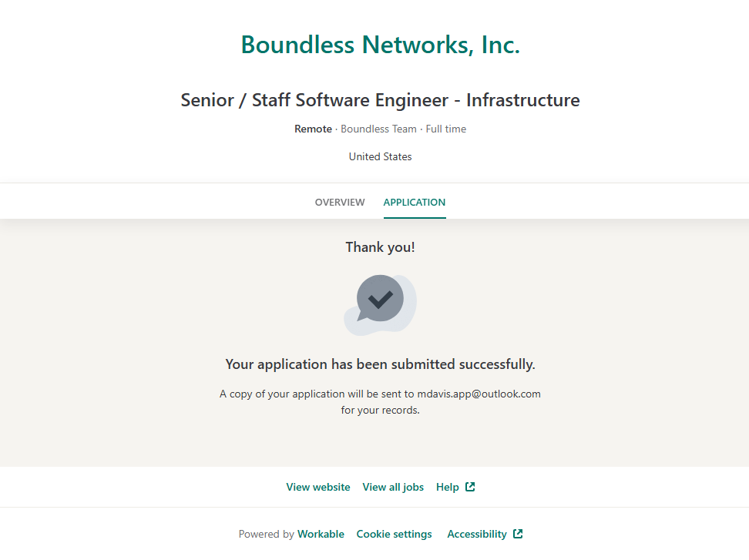This screenshot has height=560, width=749.
Task: Visit the Workable link in footer
Action: click(x=321, y=534)
